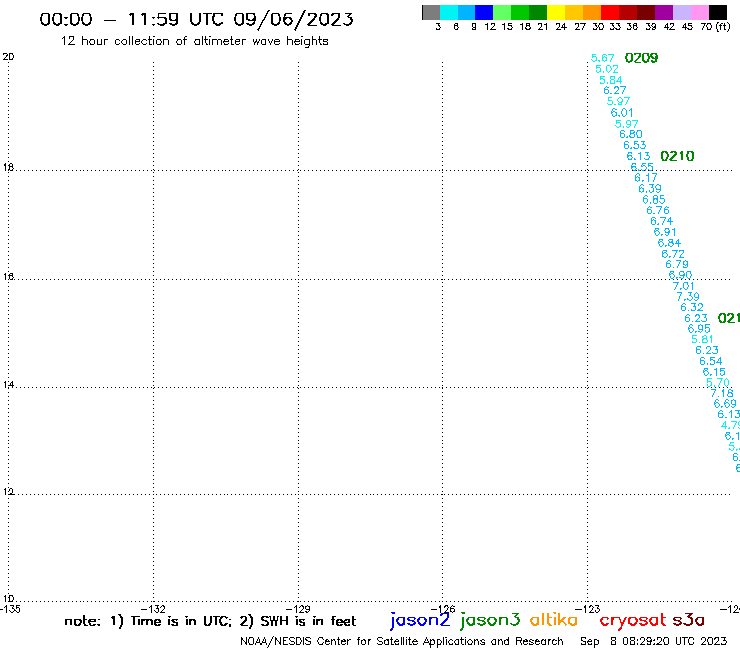Image resolution: width=740 pixels, height=650 pixels.
Task: Click latitude axis label '20'
Action: pyautogui.click(x=8, y=57)
